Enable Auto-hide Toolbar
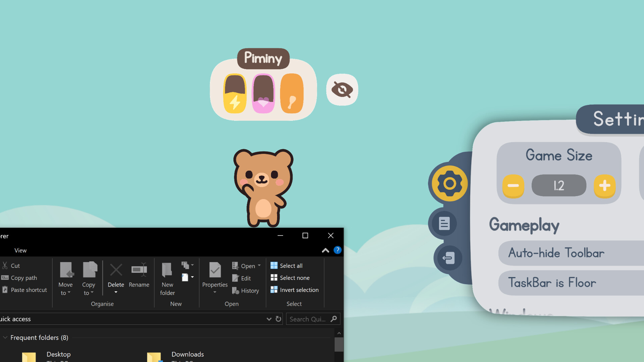 (x=555, y=253)
